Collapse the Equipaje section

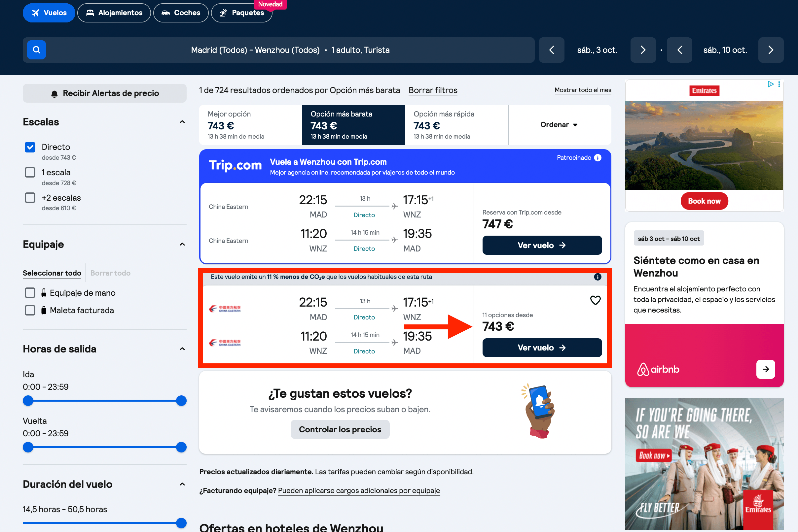pyautogui.click(x=182, y=244)
